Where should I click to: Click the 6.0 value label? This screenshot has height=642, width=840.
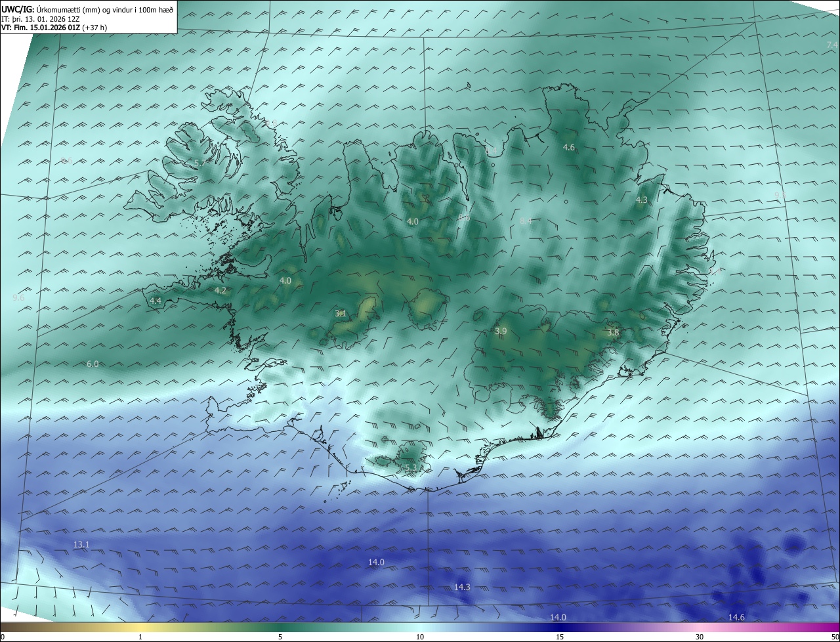click(93, 364)
